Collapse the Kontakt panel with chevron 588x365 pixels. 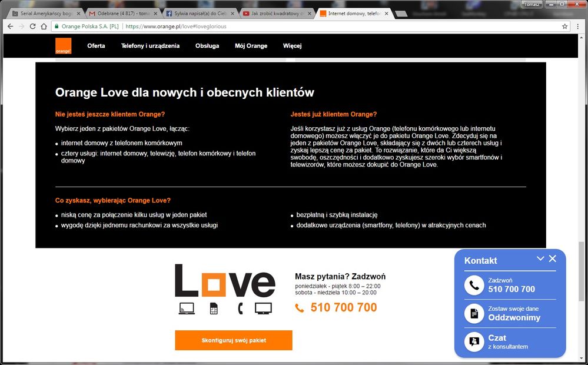coord(540,258)
